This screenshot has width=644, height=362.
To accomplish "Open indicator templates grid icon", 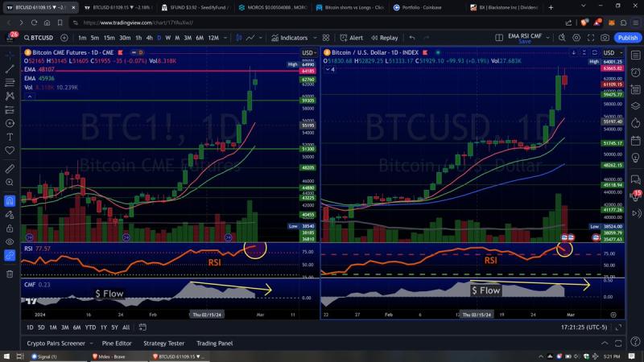I will (326, 38).
